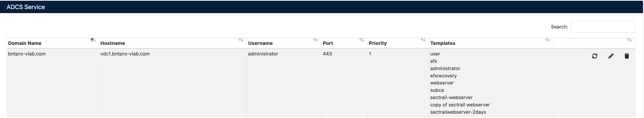
Task: Click the trash delete icon
Action: click(627, 56)
